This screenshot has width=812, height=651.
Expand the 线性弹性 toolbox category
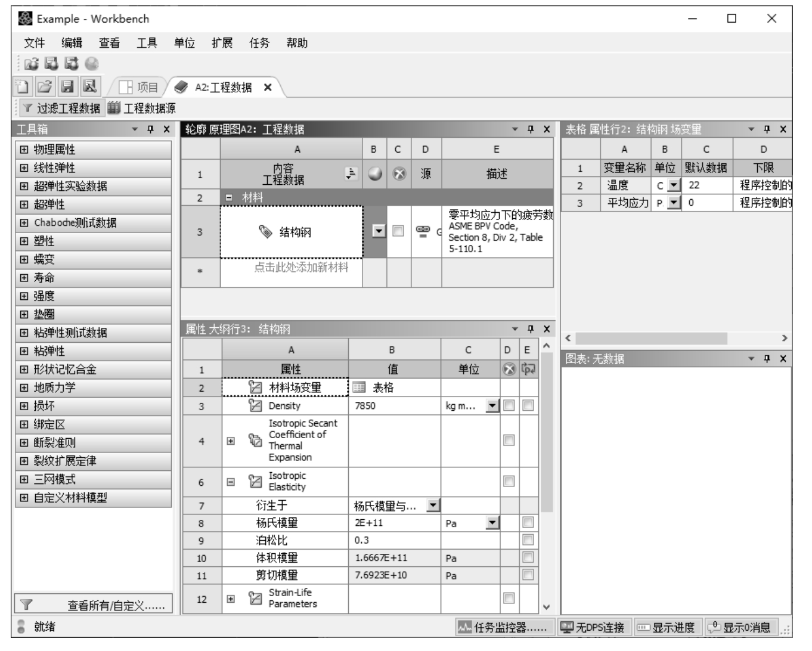pyautogui.click(x=24, y=168)
